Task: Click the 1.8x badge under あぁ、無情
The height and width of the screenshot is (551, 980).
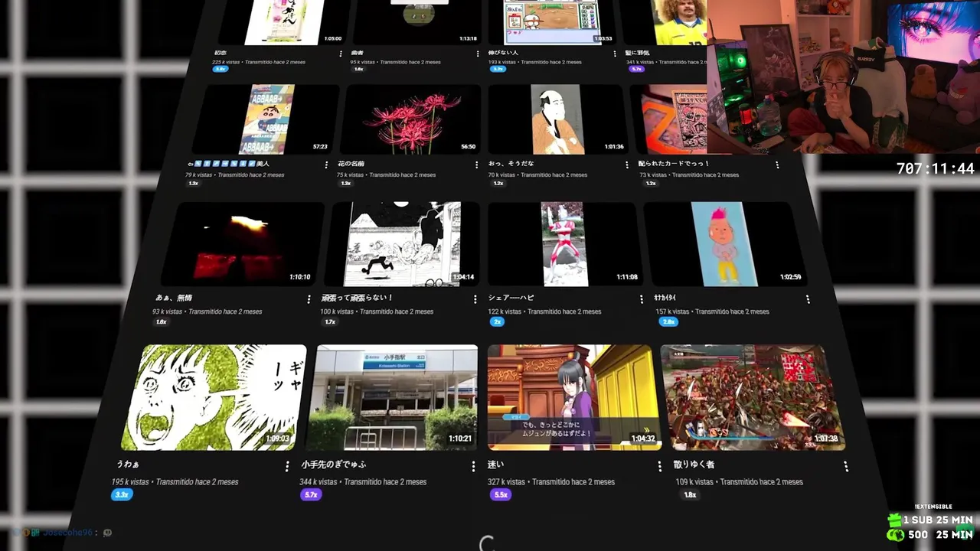Action: pyautogui.click(x=161, y=322)
